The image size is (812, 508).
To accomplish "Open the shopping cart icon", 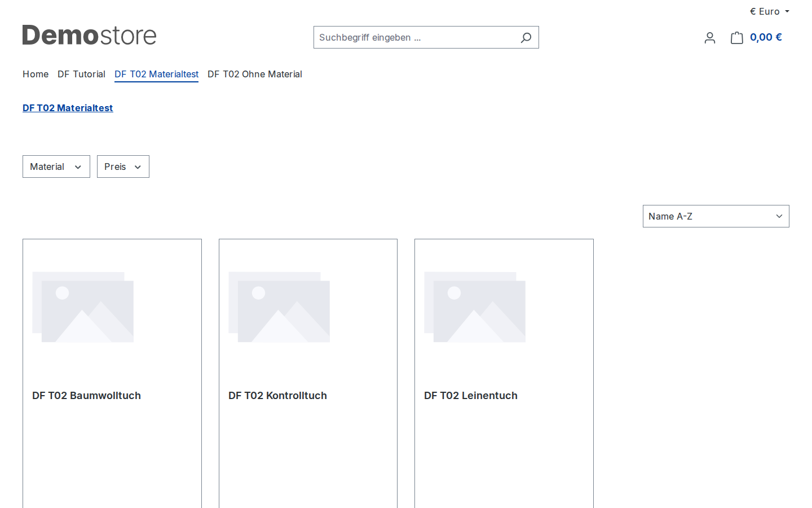I will (737, 38).
